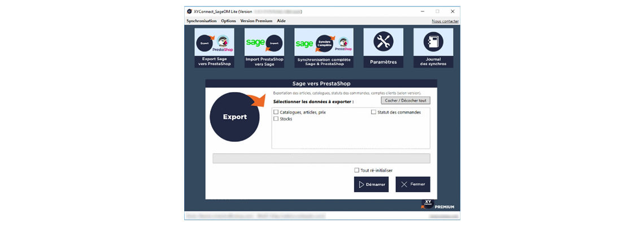This screenshot has width=644, height=226.
Task: Open the Options menu
Action: coord(228,21)
